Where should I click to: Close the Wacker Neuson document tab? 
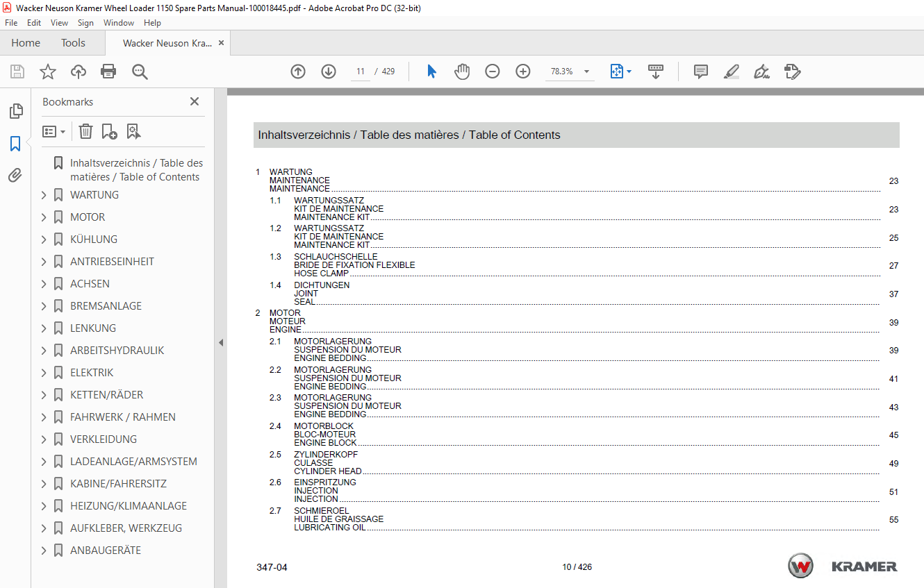coord(221,43)
